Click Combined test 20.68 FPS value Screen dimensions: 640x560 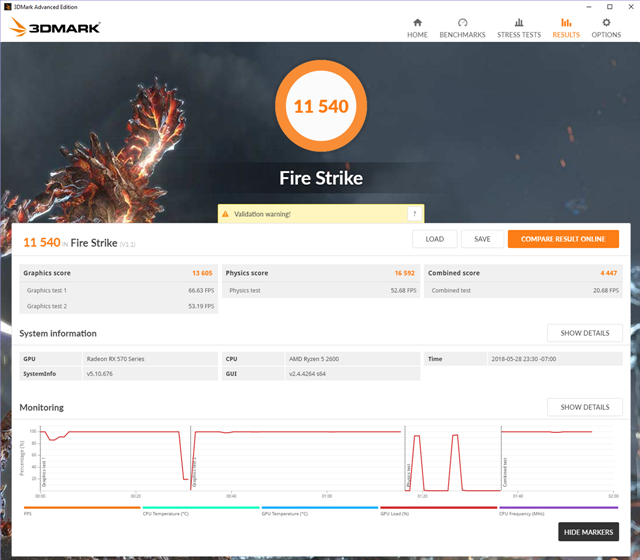606,290
